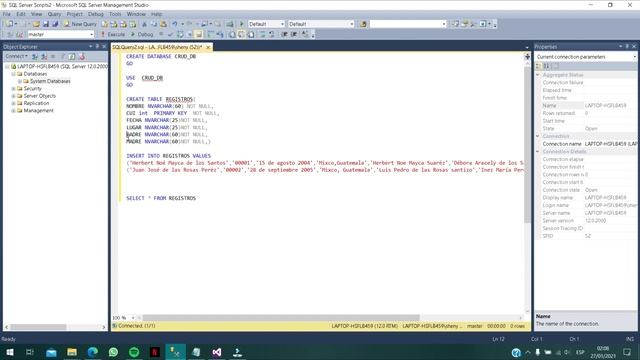Image resolution: width=640 pixels, height=360 pixels.
Task: Collapse the LAPTOP-HSFL8459 server node
Action: click(7, 66)
